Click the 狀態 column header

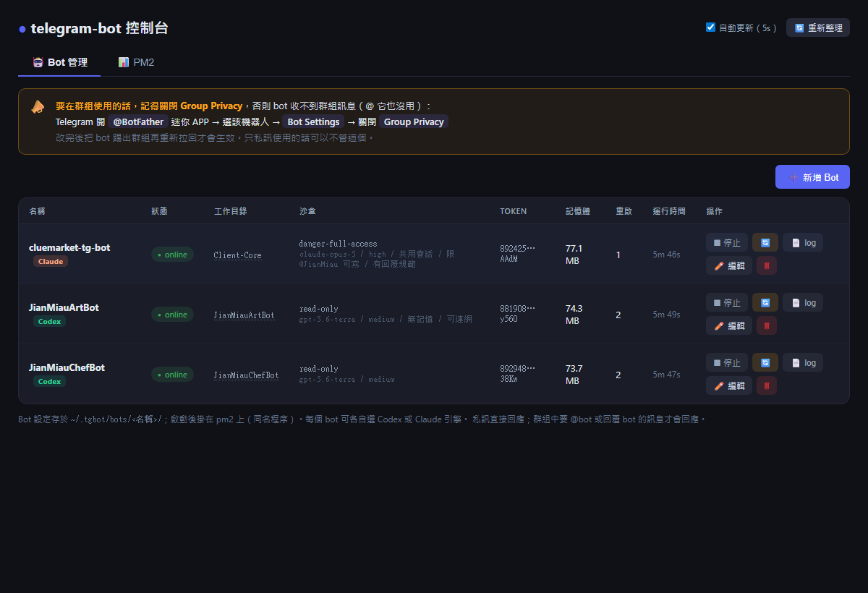coord(159,211)
